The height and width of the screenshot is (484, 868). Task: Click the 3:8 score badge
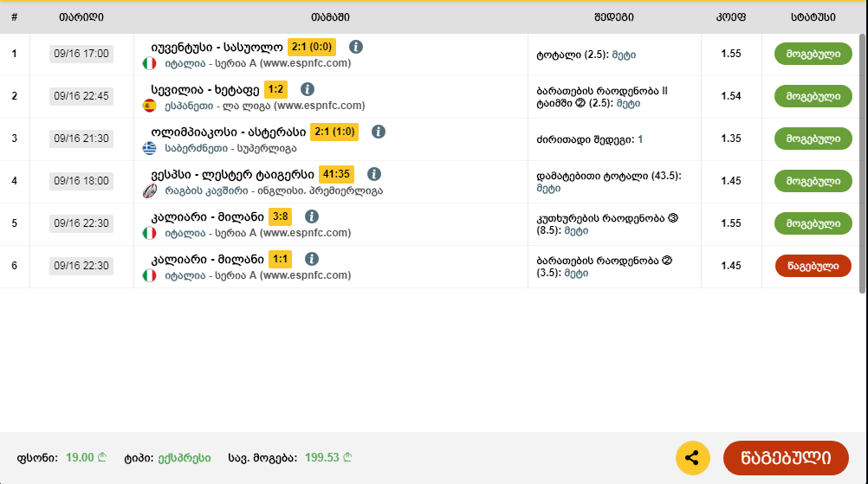[280, 216]
